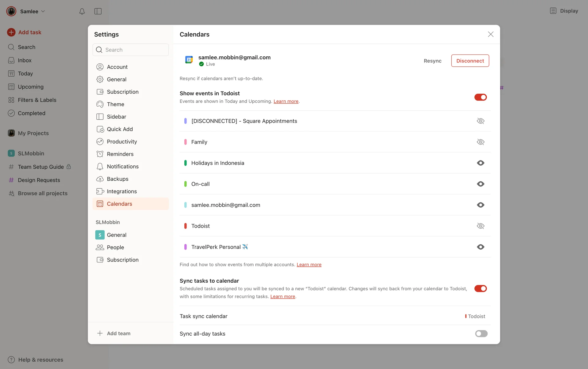Click the notifications bell icon

(82, 11)
